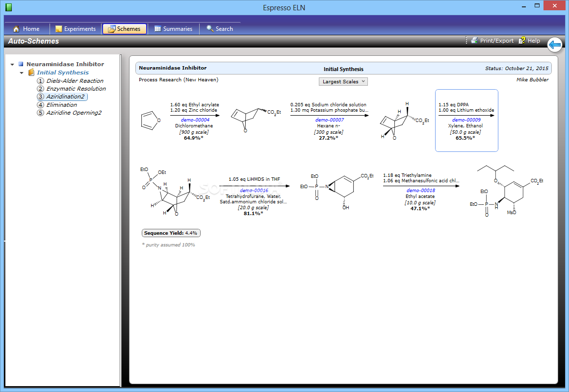
Task: Click the Schemes folder icon
Action: coord(111,28)
